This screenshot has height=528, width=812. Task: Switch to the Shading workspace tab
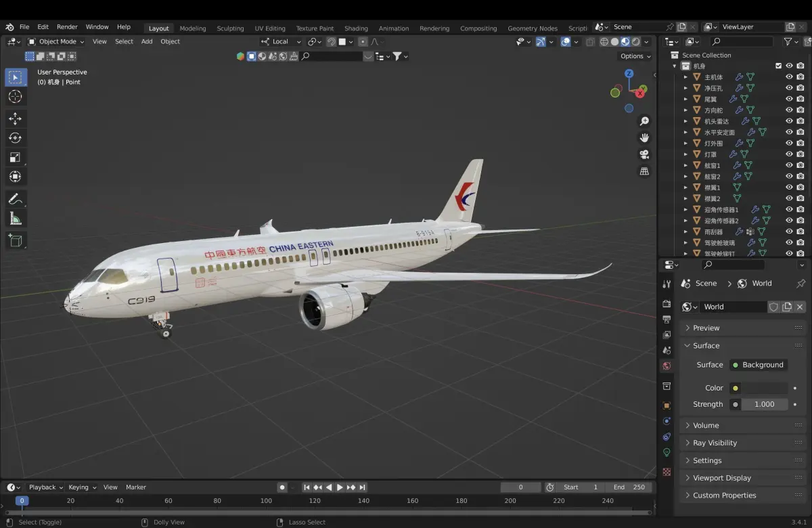(356, 28)
